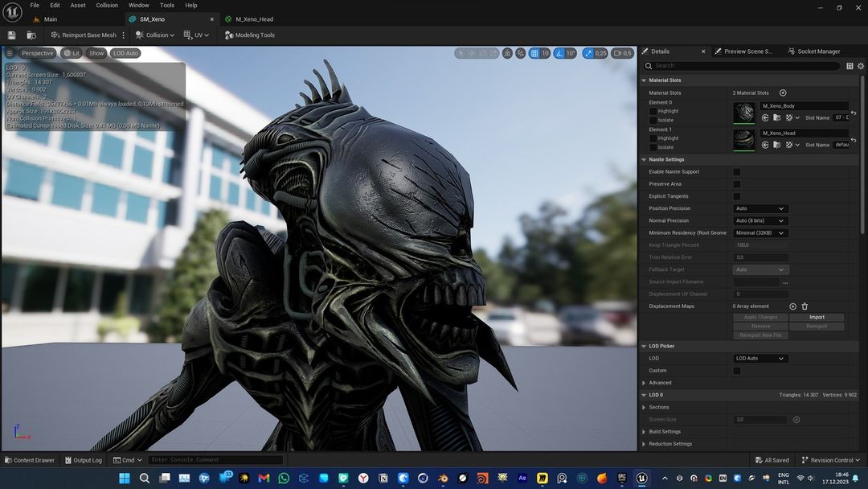The width and height of the screenshot is (868, 489).
Task: Enable Highlight for Element 0
Action: [653, 111]
